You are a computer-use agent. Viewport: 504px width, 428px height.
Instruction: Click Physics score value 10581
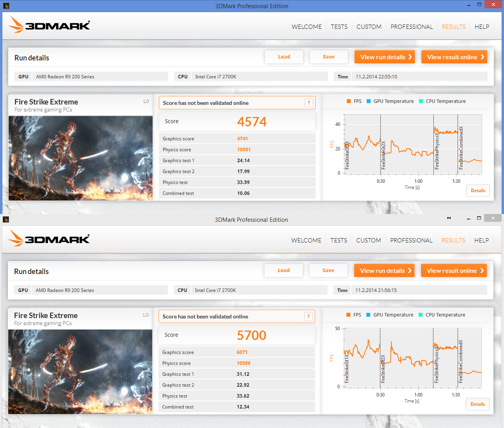[244, 150]
